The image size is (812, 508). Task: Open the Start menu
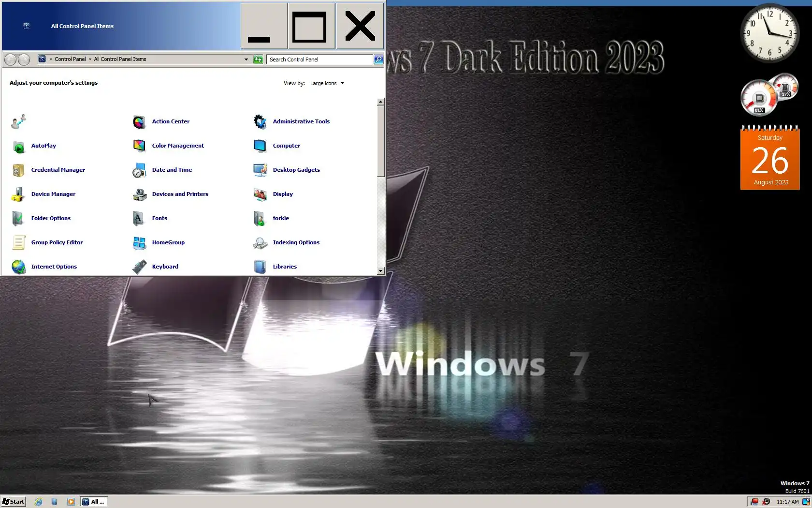13,502
